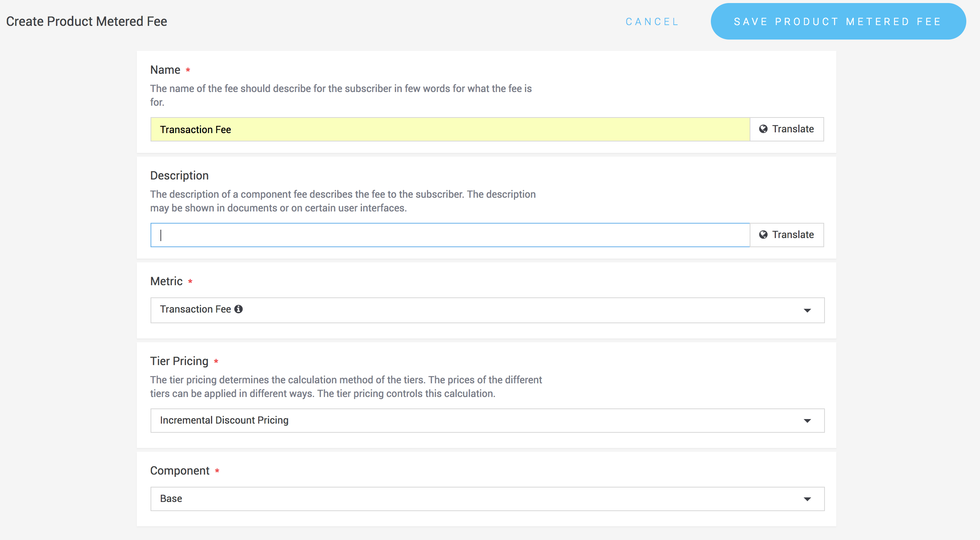Click the globe icon beside Name field
This screenshot has width=980, height=540.
click(x=763, y=129)
